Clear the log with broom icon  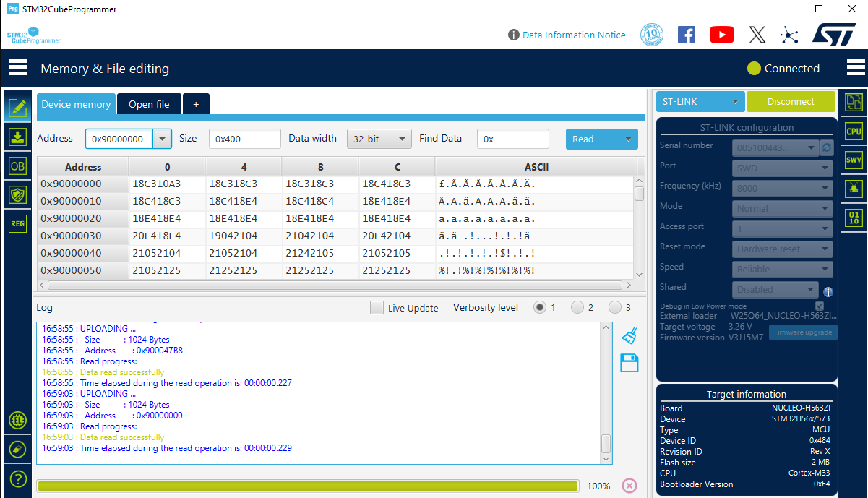629,335
